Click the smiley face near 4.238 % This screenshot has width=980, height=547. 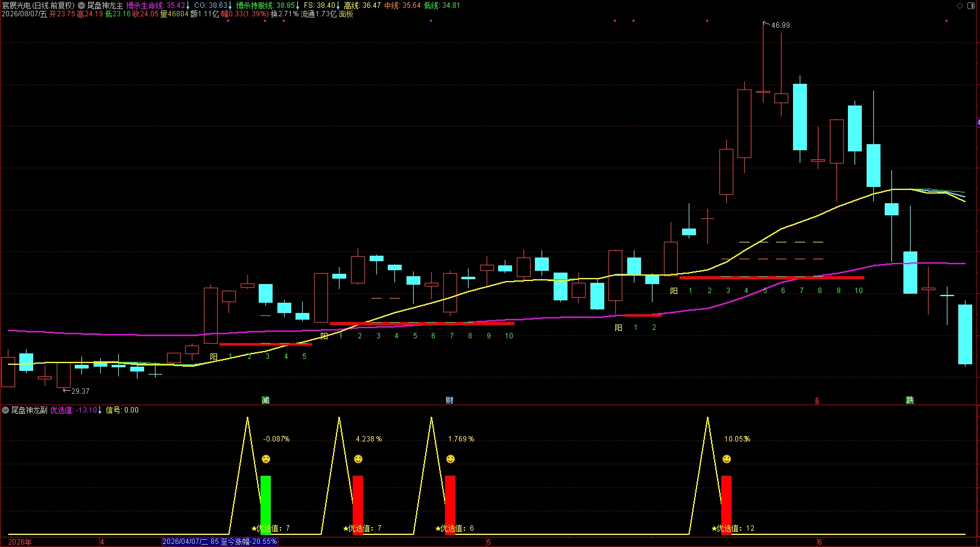pos(358,459)
